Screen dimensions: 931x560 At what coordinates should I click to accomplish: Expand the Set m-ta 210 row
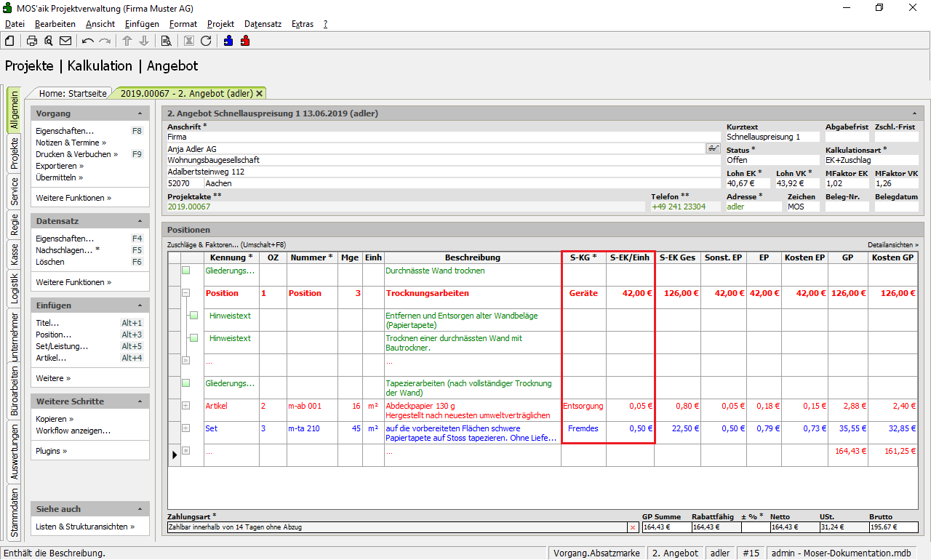186,428
